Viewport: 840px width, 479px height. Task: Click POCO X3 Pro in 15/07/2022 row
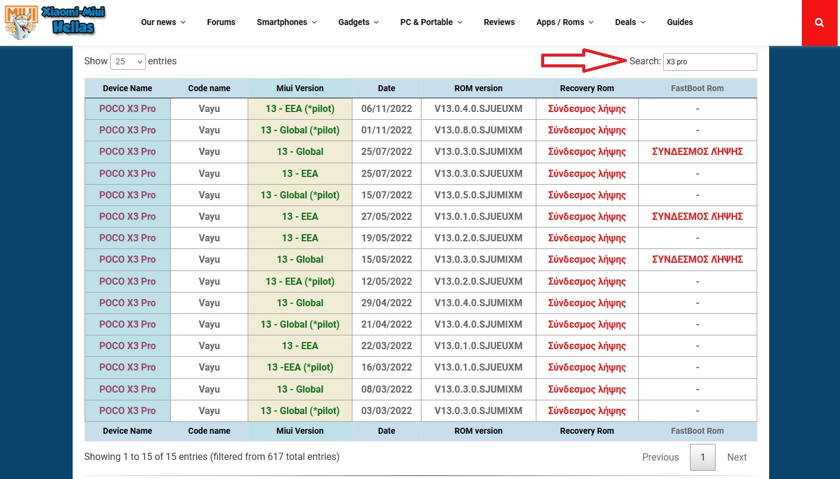tap(128, 195)
